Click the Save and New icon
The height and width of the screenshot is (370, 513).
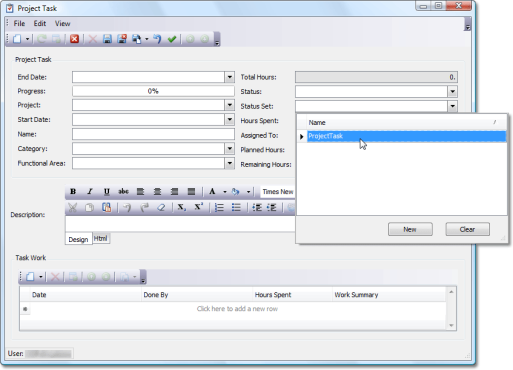[137, 39]
